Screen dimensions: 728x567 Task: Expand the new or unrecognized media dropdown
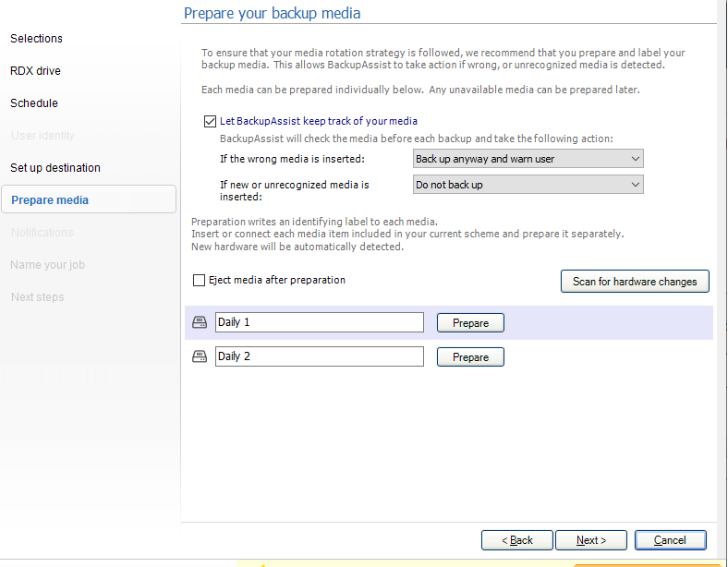point(528,185)
